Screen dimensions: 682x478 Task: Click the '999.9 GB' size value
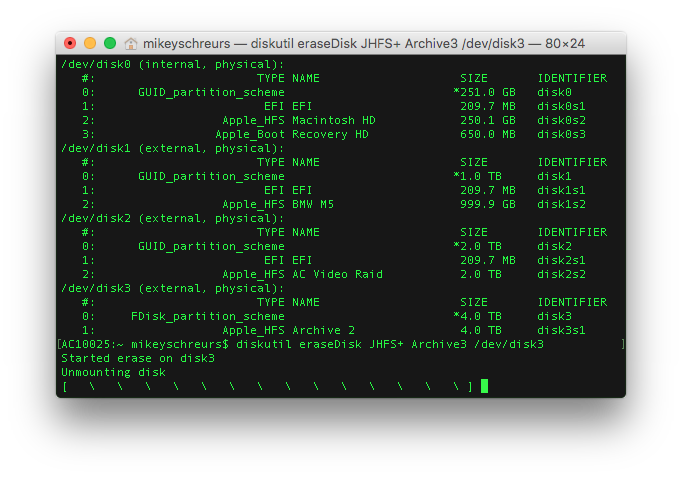tap(488, 204)
